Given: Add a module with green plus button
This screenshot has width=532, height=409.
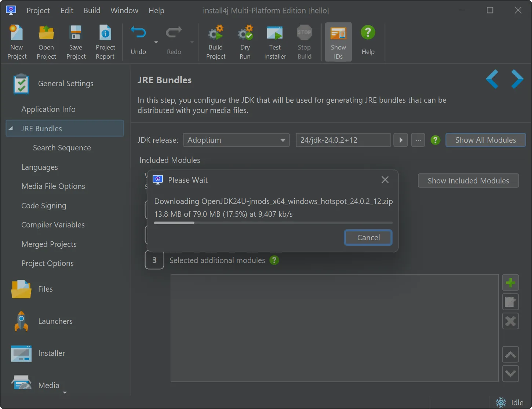Looking at the screenshot, I should coord(510,283).
